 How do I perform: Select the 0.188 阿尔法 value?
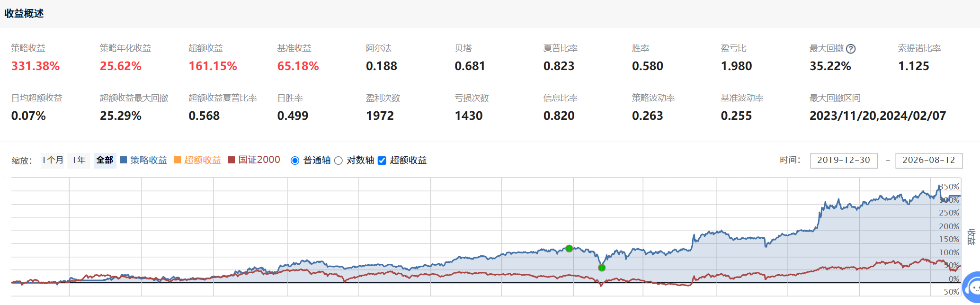pos(382,66)
